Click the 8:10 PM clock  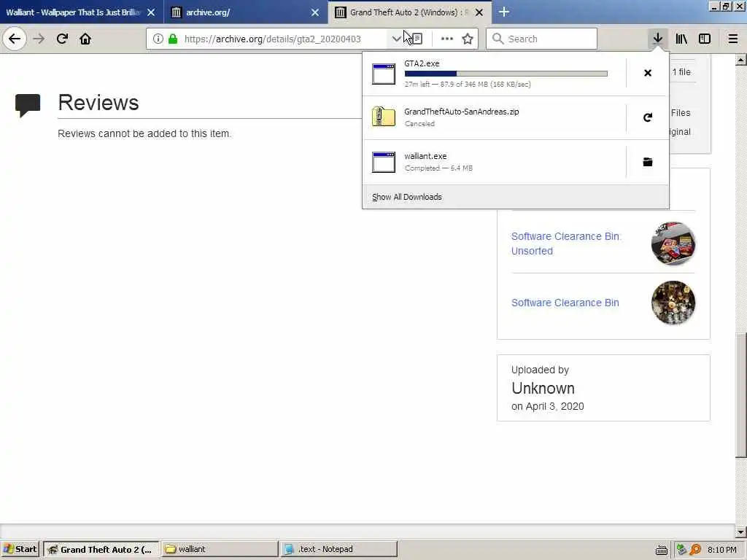(x=721, y=550)
